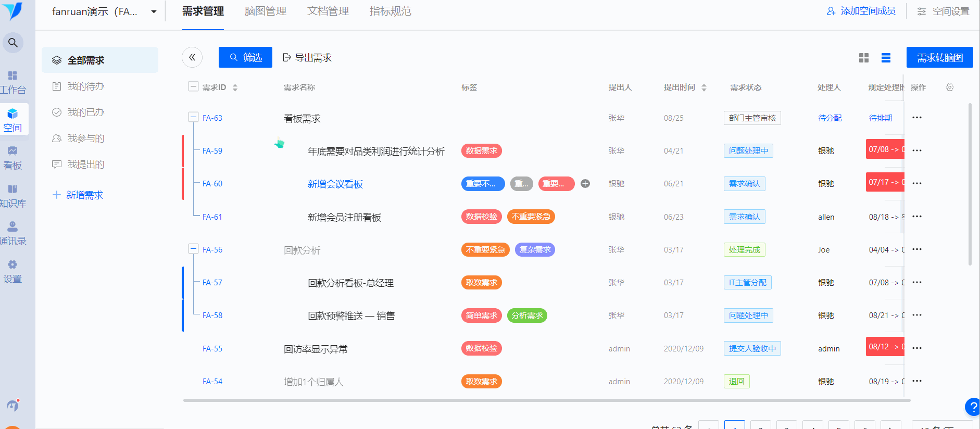Collapse the FA-56 requirement group

193,249
